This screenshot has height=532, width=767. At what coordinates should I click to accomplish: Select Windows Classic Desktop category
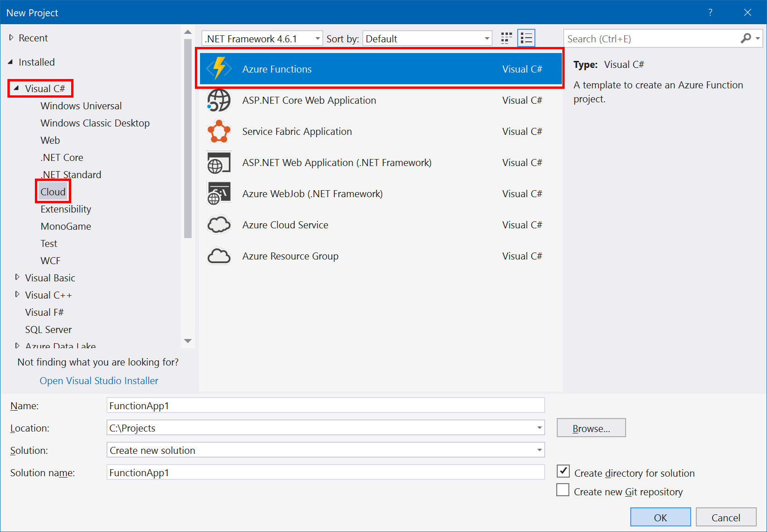[x=95, y=123]
